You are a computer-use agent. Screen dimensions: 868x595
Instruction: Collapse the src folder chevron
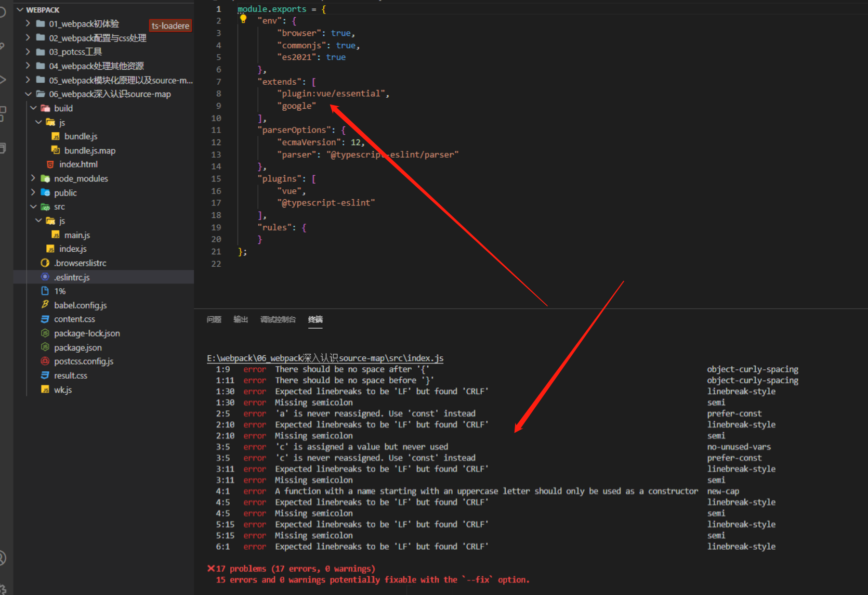pyautogui.click(x=33, y=206)
